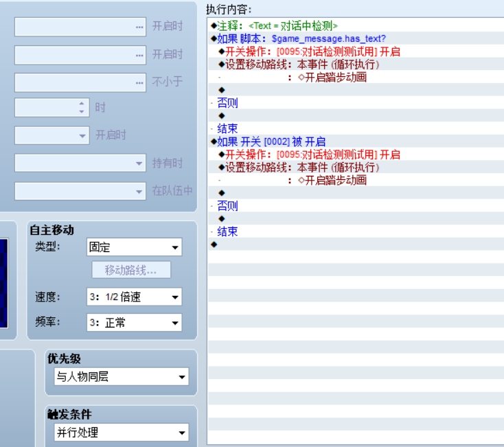Screen dimensions: 504x447
Task: Select the first 否则 line
Action: (356, 102)
